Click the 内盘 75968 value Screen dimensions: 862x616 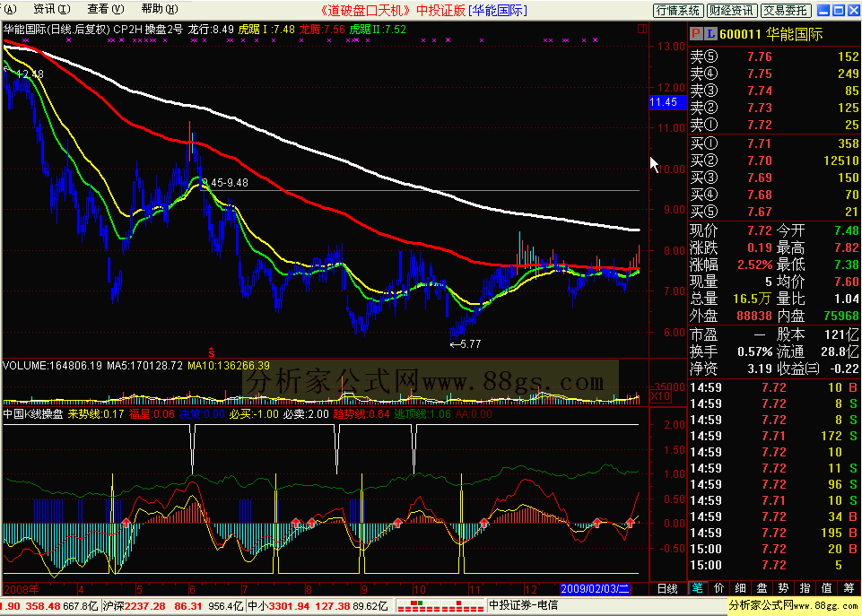[x=841, y=316]
